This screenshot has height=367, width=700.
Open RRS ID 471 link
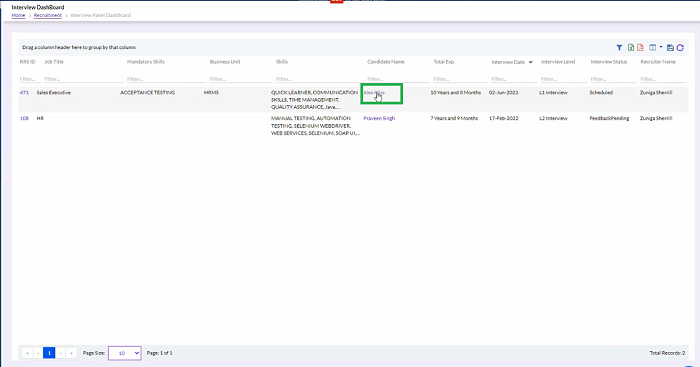(24, 92)
